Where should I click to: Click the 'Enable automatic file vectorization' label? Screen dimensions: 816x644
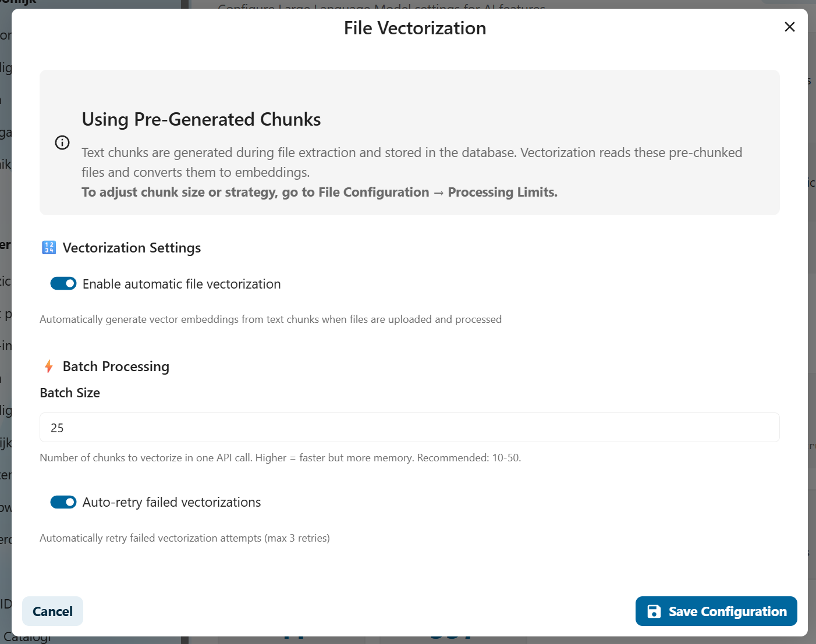[x=182, y=284]
